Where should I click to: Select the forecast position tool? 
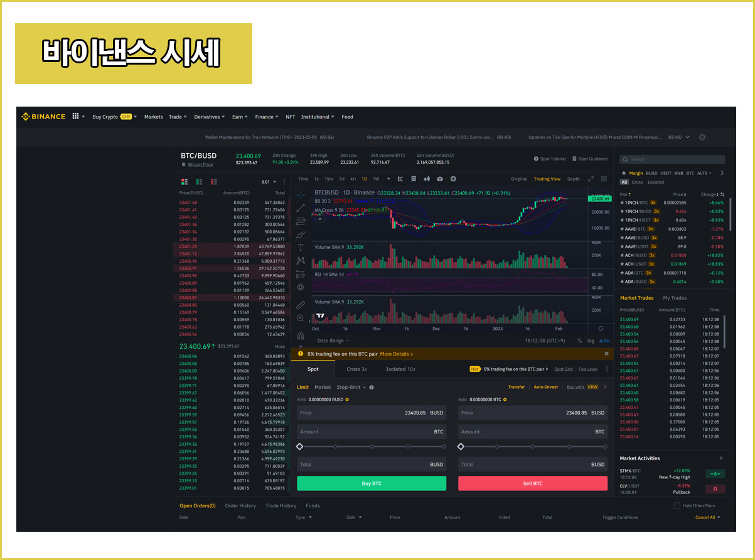tap(301, 273)
